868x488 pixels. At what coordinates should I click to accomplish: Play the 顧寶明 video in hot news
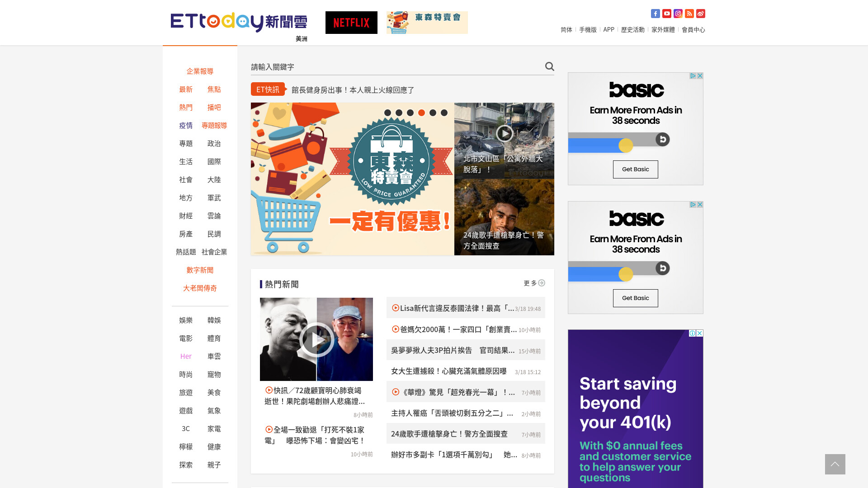[x=316, y=339]
